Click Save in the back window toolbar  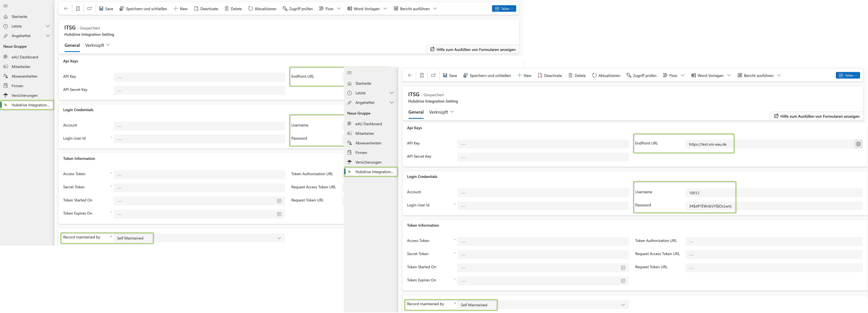coord(106,9)
